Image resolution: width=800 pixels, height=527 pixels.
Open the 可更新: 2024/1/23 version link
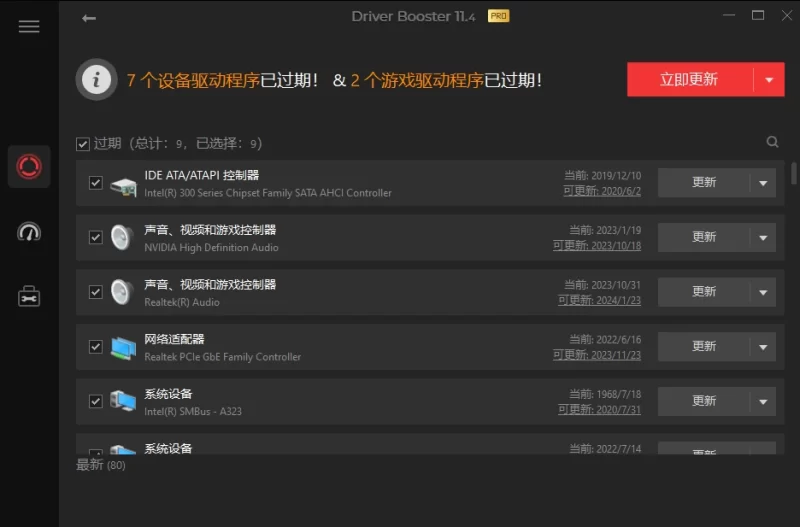[599, 300]
